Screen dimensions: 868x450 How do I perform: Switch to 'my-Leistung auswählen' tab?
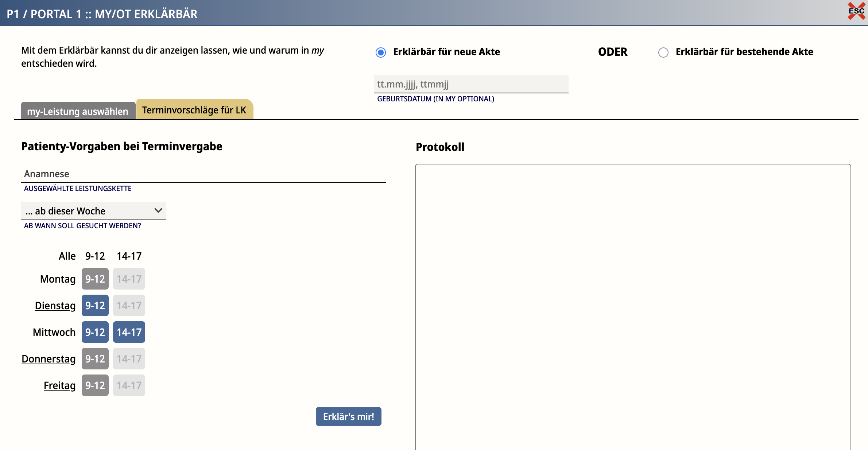tap(78, 111)
